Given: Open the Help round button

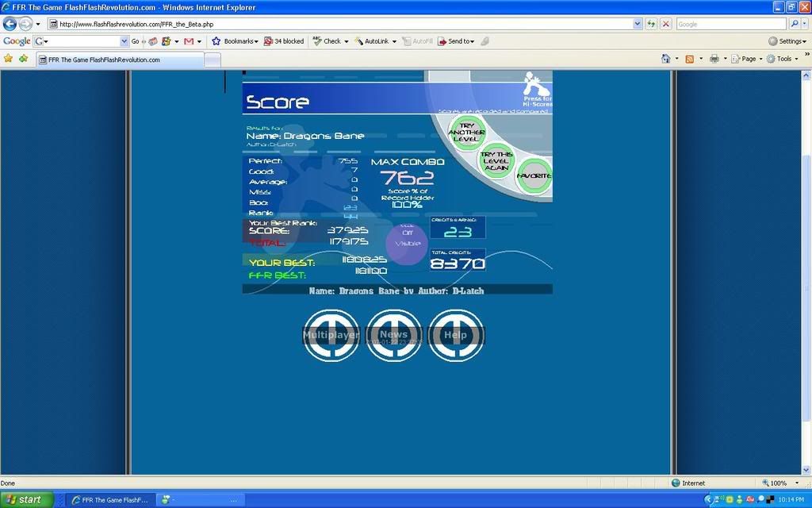Looking at the screenshot, I should click(455, 335).
